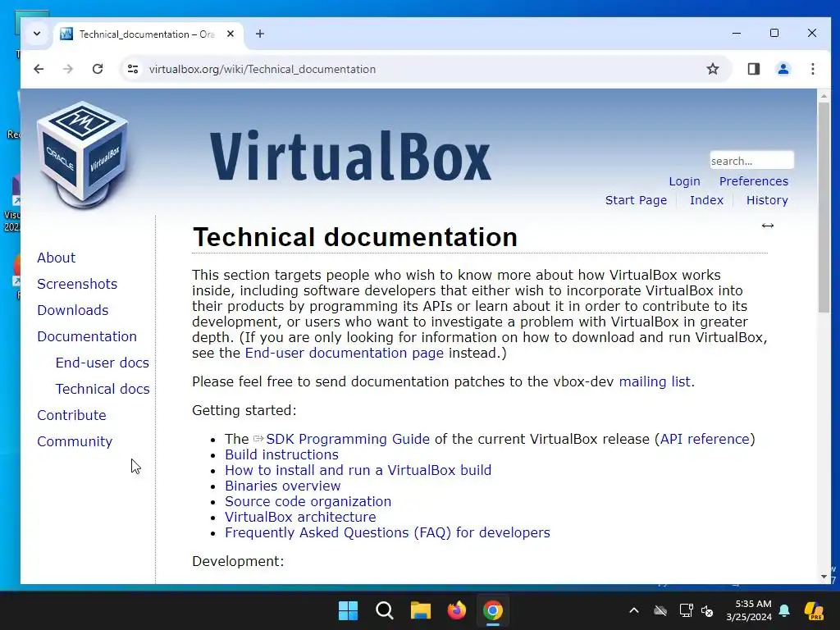Go to Start Page

coord(636,200)
